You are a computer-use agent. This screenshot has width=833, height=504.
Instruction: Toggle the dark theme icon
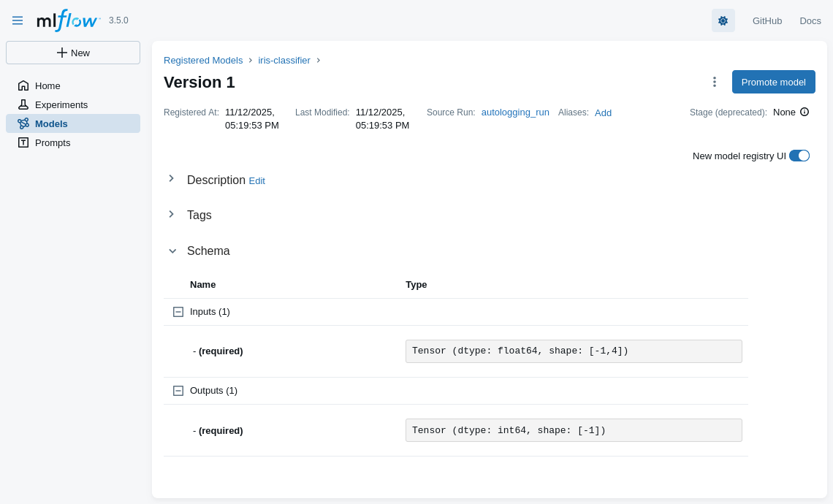click(723, 20)
